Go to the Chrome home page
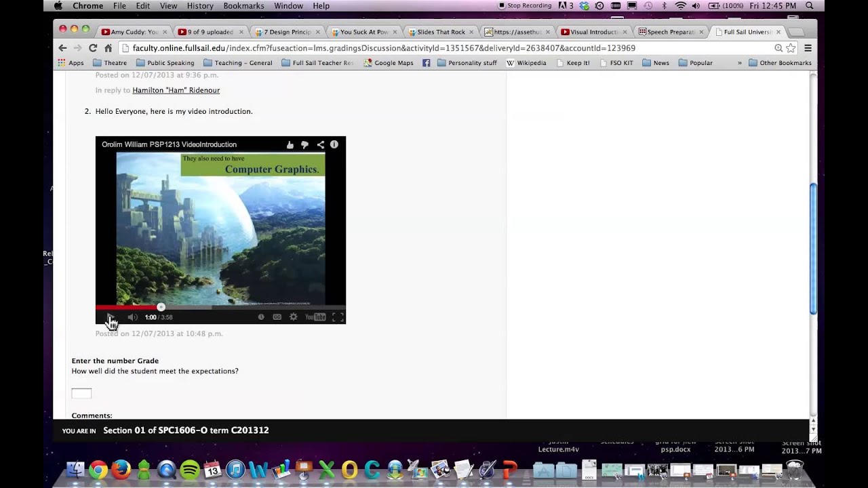Image resolution: width=868 pixels, height=488 pixels. tap(108, 48)
